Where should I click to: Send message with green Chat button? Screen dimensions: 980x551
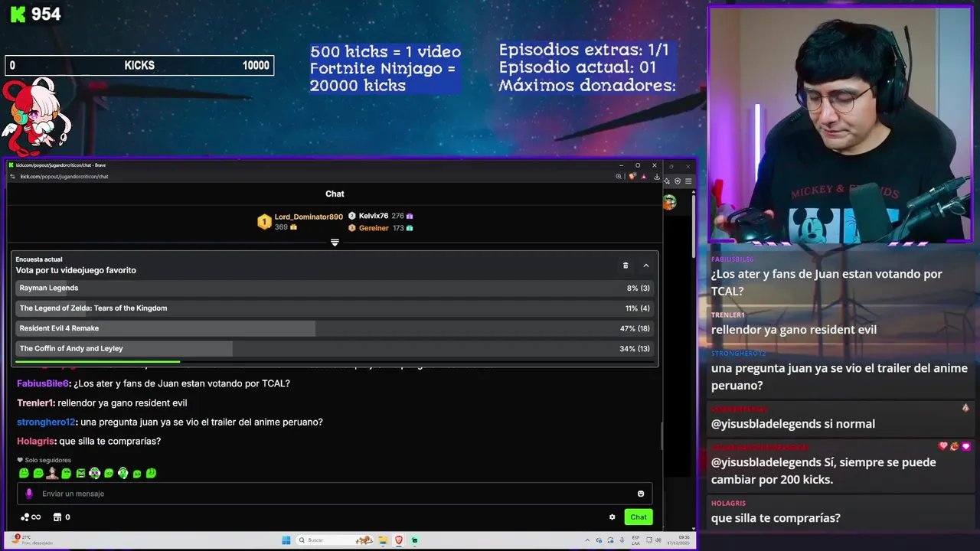coord(639,517)
